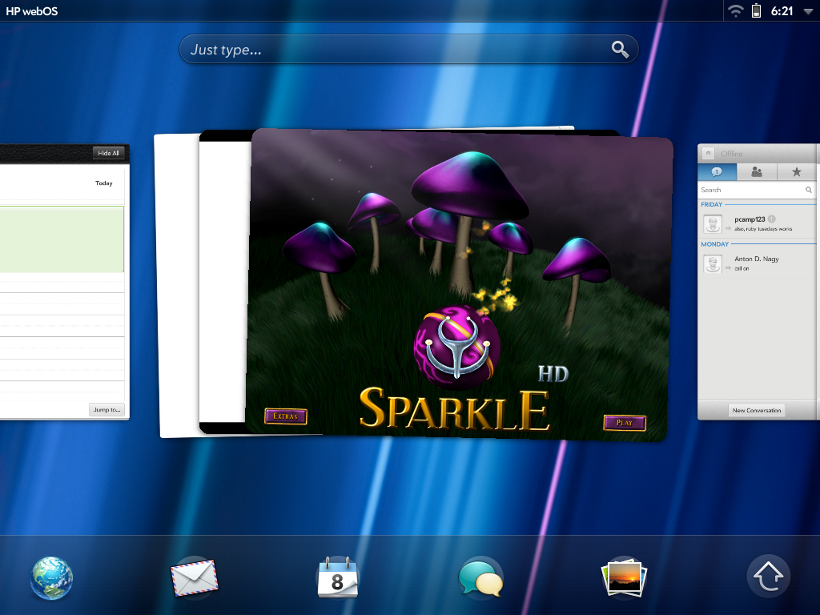Click pcamp123 avatar picture
Screen dimensions: 820x615
coord(712,224)
